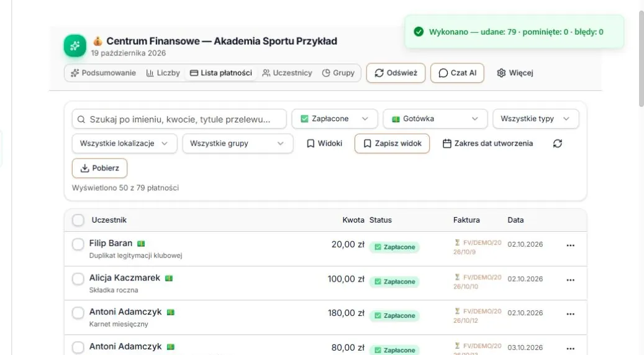Click the Filip Baran participant name
Screen dimensions: 644x355
111,243
